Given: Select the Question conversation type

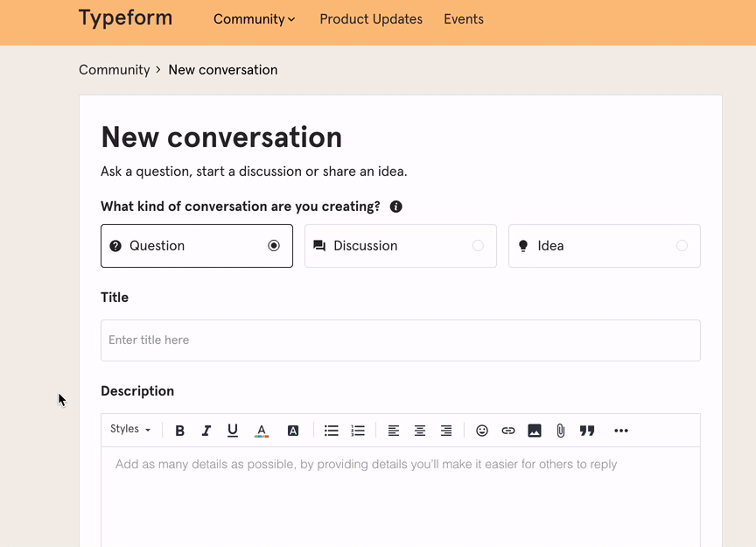Looking at the screenshot, I should [x=197, y=246].
